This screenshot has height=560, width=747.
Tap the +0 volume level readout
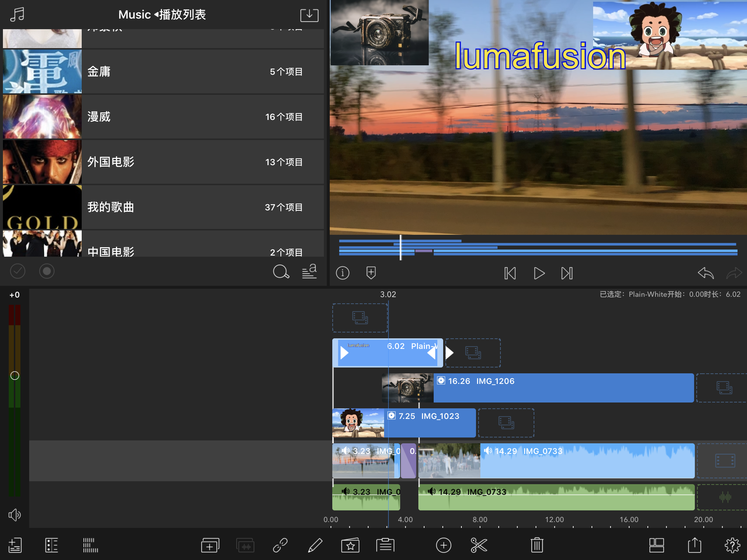pos(15,295)
